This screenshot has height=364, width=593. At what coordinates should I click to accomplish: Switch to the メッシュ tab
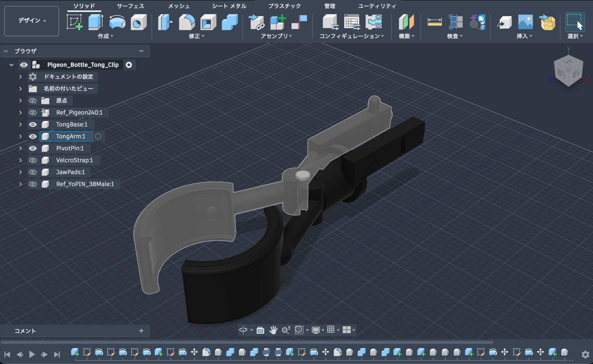[179, 6]
